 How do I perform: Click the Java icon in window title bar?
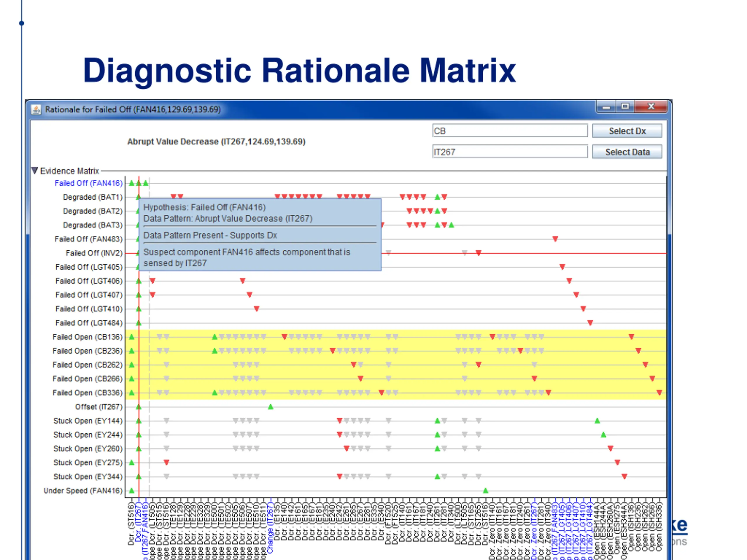[36, 109]
